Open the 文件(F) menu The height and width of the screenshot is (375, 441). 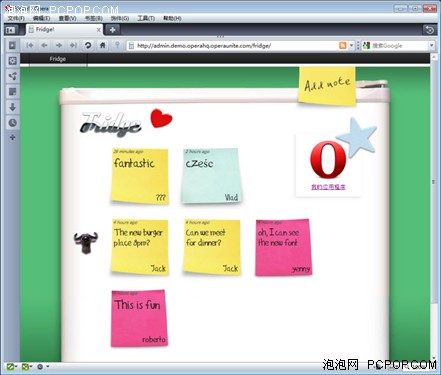(16, 18)
